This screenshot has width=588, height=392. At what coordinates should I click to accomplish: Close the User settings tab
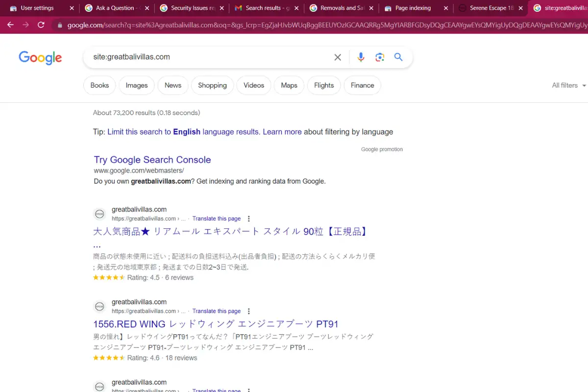click(72, 8)
